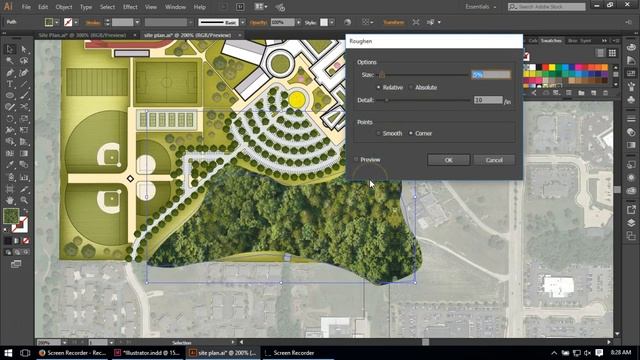This screenshot has width=640, height=360.
Task: Open the stroke weight dropdown arrow
Action: 137,22
